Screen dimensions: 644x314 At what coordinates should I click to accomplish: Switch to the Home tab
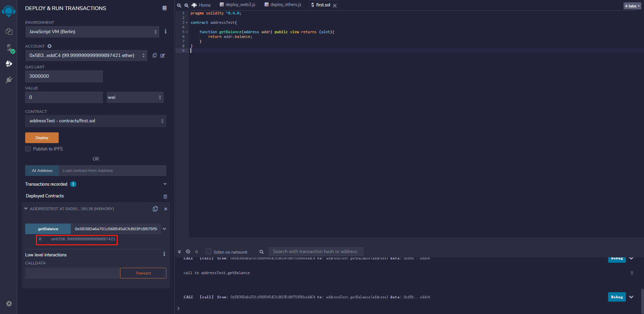click(201, 5)
